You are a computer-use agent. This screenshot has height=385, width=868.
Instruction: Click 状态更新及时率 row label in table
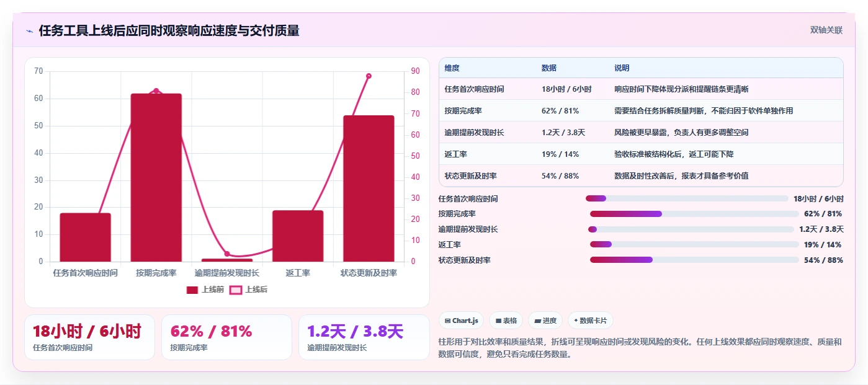click(x=471, y=176)
